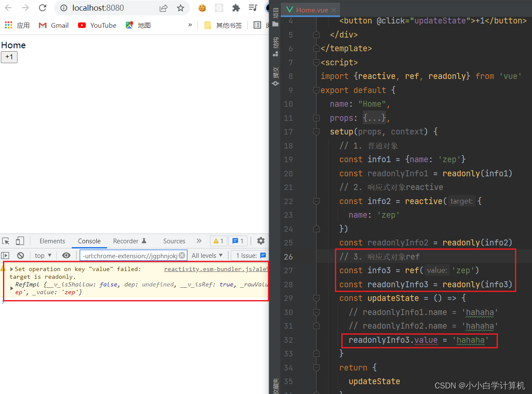Click line number 26 in the gutter
The width and height of the screenshot is (532, 394).
point(288,257)
